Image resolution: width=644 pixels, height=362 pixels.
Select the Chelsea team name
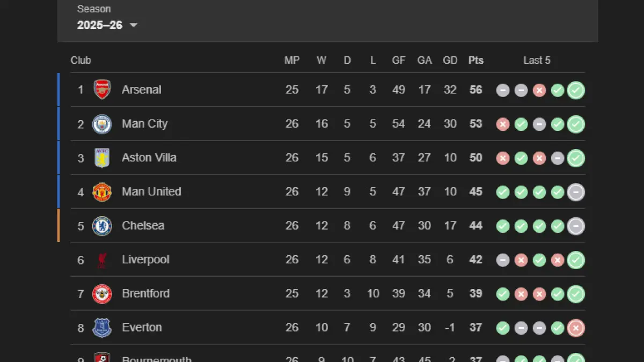(x=143, y=226)
